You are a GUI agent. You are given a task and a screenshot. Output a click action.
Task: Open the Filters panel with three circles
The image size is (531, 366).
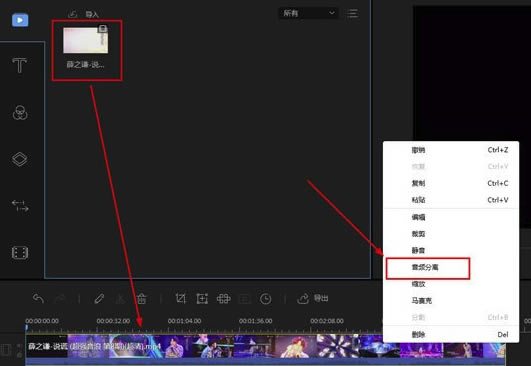[x=20, y=113]
